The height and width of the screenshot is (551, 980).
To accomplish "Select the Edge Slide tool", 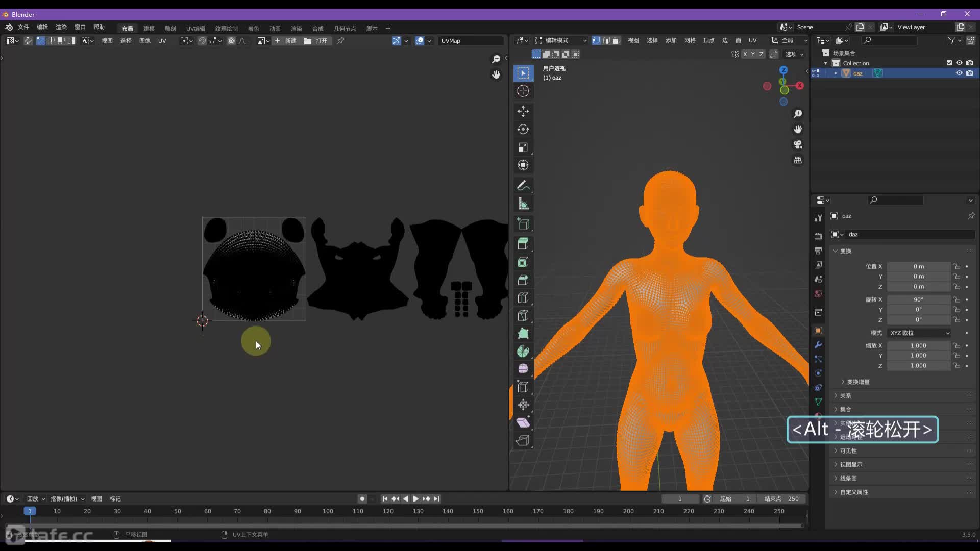I will (523, 387).
